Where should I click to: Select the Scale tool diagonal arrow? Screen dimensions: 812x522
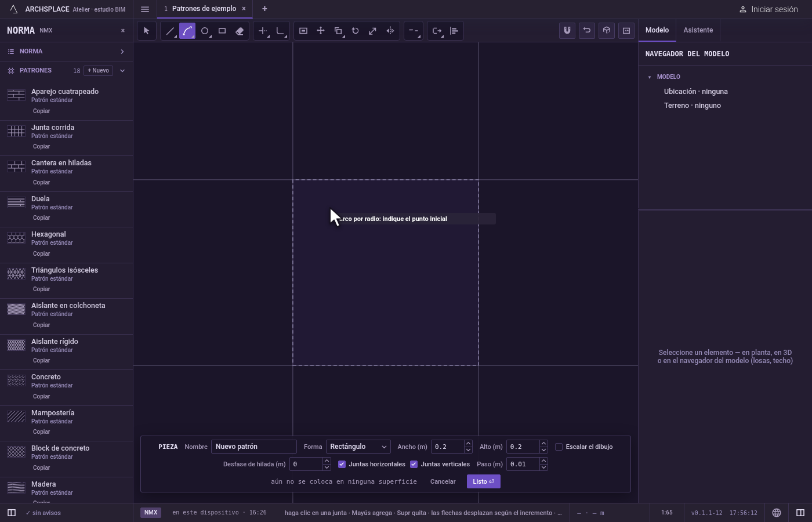373,31
